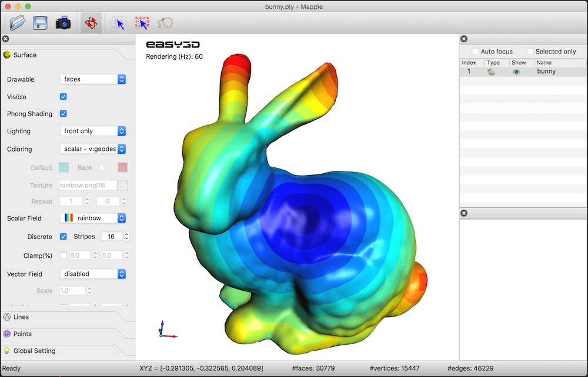Click the vector Scale stepper

coord(89,291)
